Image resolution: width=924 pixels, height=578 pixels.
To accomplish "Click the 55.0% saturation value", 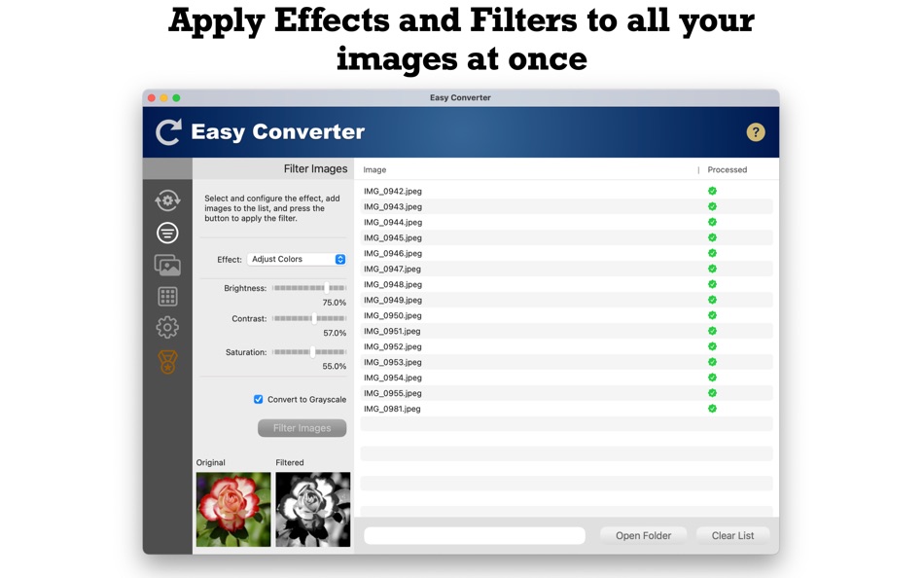I will click(335, 366).
